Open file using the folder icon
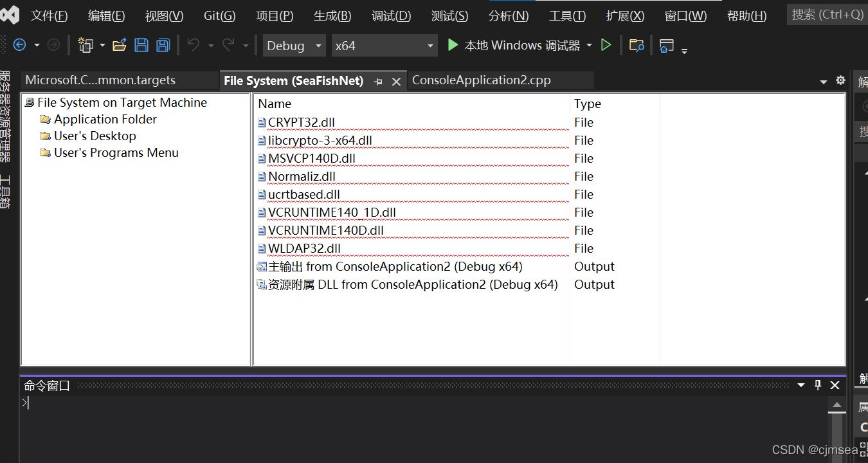The height and width of the screenshot is (463, 868). click(119, 45)
